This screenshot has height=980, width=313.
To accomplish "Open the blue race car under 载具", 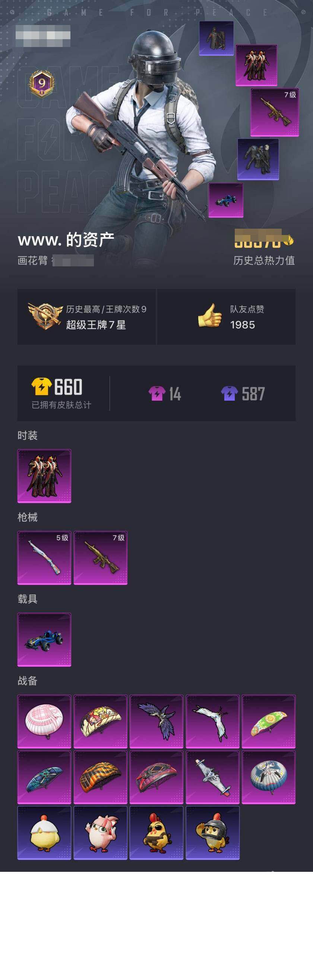I will [44, 639].
